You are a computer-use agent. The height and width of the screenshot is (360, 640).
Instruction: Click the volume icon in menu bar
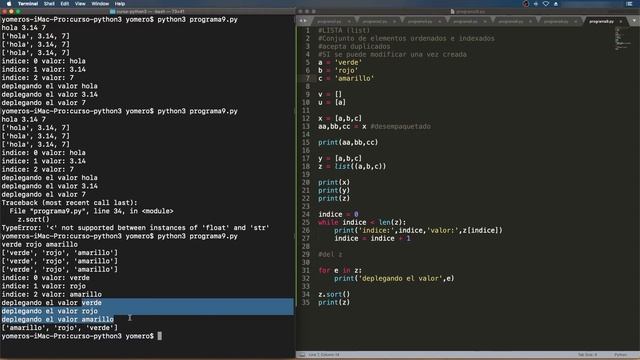(x=536, y=4)
